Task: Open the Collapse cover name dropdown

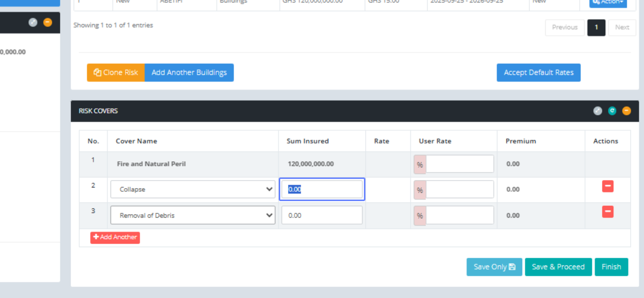Action: 193,189
